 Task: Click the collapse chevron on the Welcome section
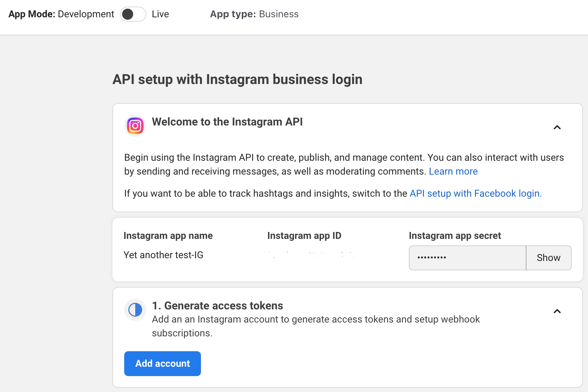coord(557,127)
